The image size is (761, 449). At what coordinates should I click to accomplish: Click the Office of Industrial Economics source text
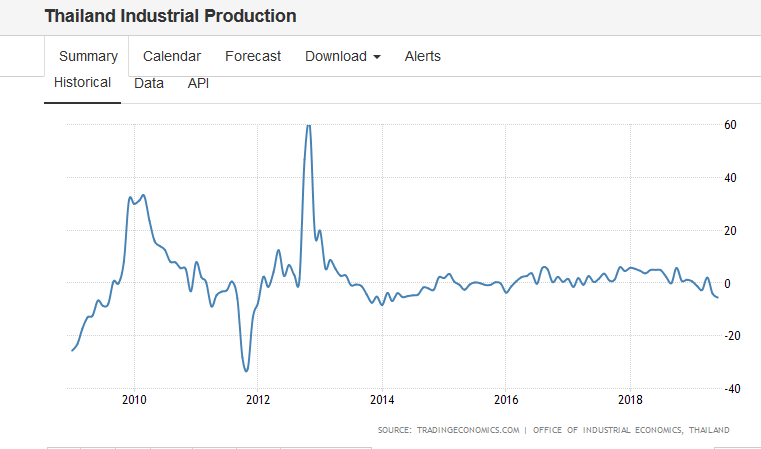click(x=631, y=430)
